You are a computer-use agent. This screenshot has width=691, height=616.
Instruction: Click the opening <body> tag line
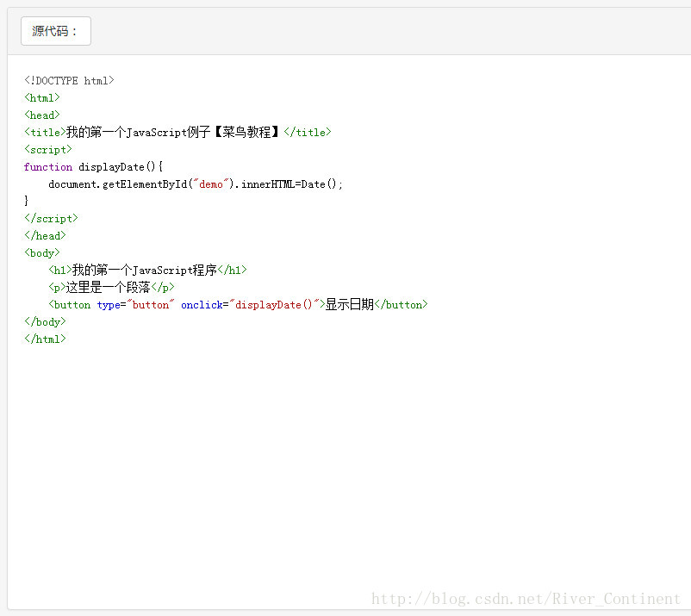coord(42,253)
